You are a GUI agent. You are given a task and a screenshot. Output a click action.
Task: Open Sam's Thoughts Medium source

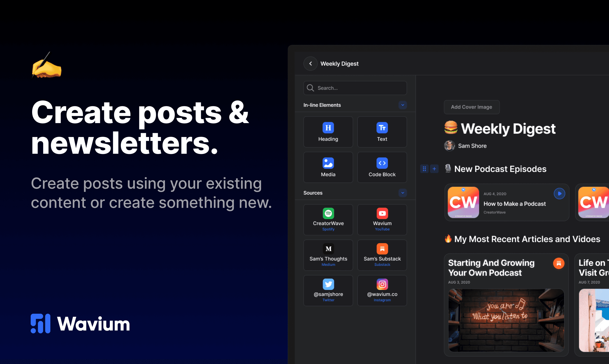328,255
